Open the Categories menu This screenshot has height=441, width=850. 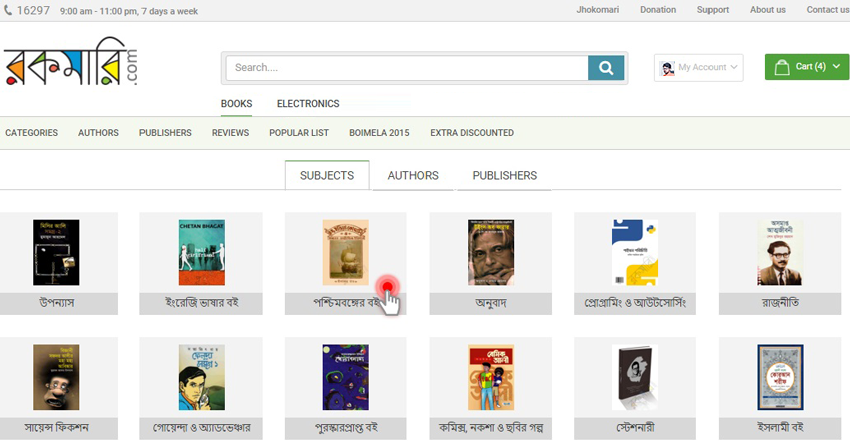tap(31, 133)
